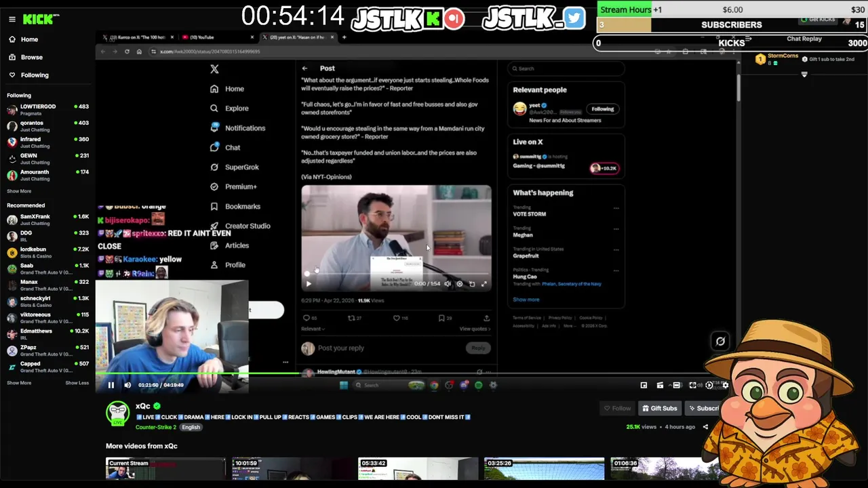Collapse Recommended list with Show Less
This screenshot has height=488, width=868.
pyautogui.click(x=77, y=383)
